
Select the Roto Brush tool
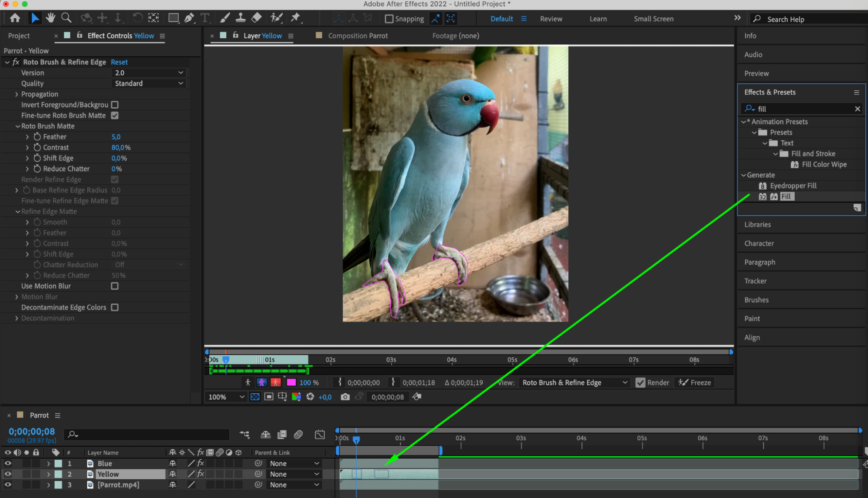276,18
